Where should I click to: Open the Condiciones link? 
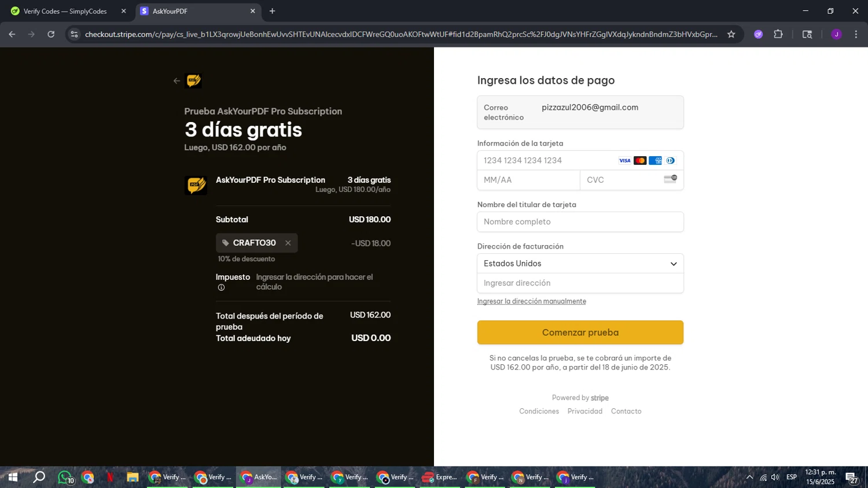[539, 411]
